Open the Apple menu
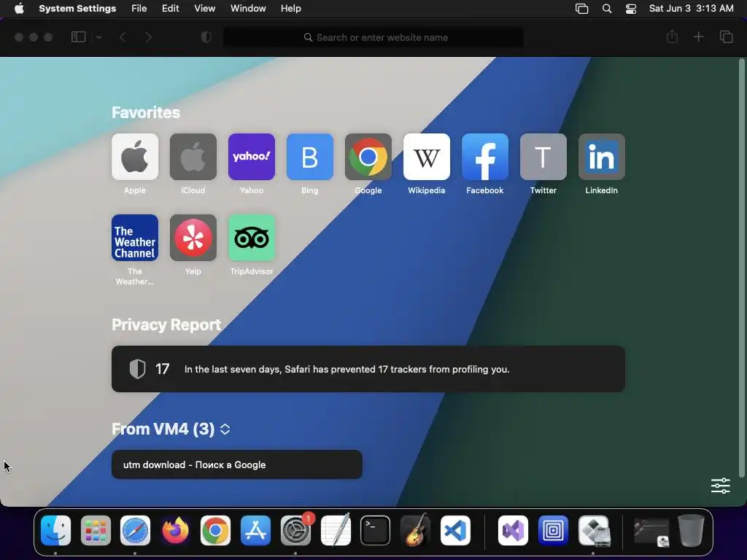The height and width of the screenshot is (560, 747). pyautogui.click(x=19, y=8)
